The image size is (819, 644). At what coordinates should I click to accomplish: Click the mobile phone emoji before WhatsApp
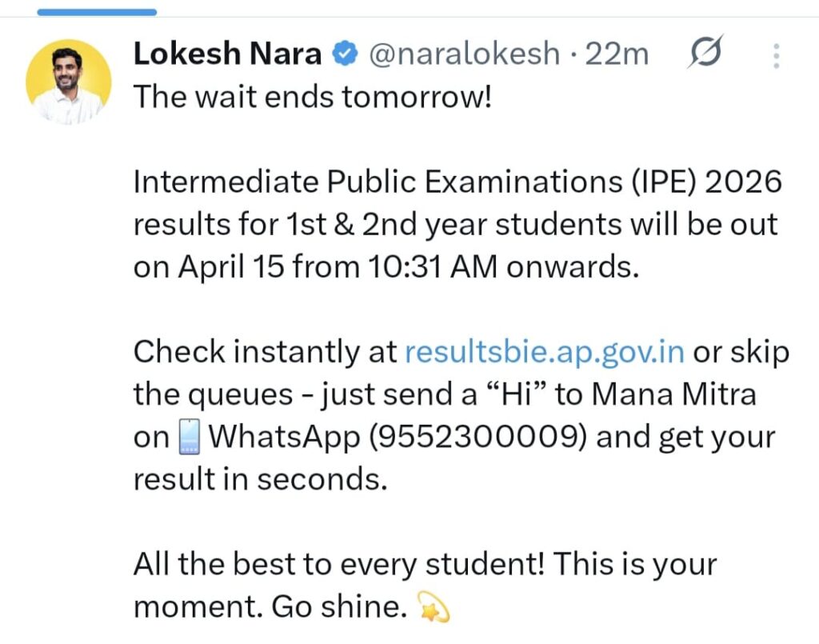pos(190,438)
